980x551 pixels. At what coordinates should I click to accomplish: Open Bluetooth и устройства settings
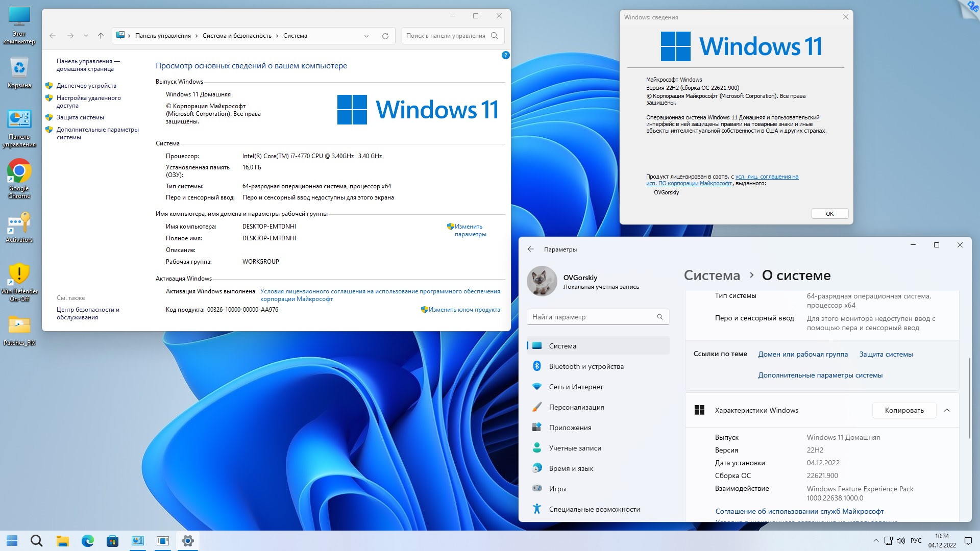pos(598,366)
